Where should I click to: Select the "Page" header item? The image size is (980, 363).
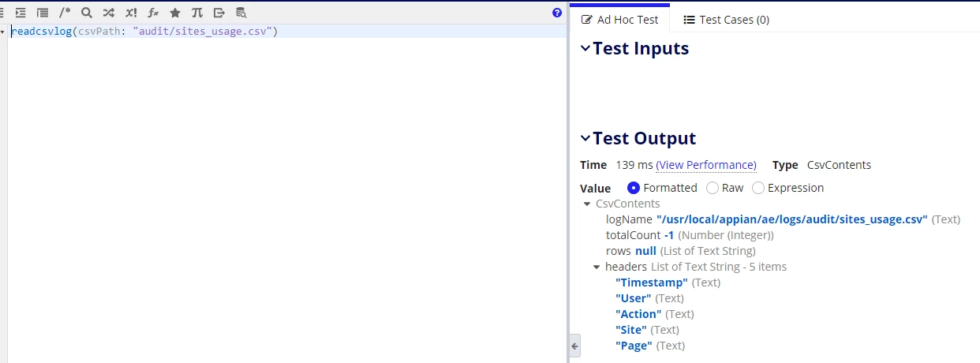pyautogui.click(x=634, y=346)
